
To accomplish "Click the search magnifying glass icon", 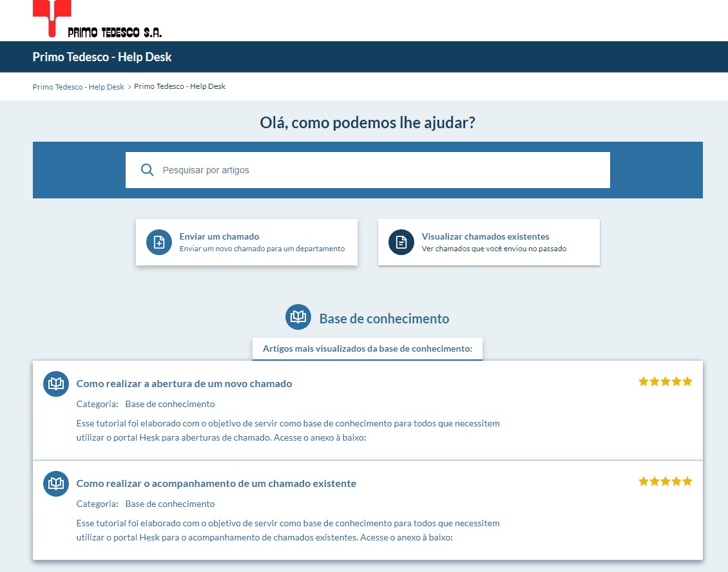I will pos(147,169).
